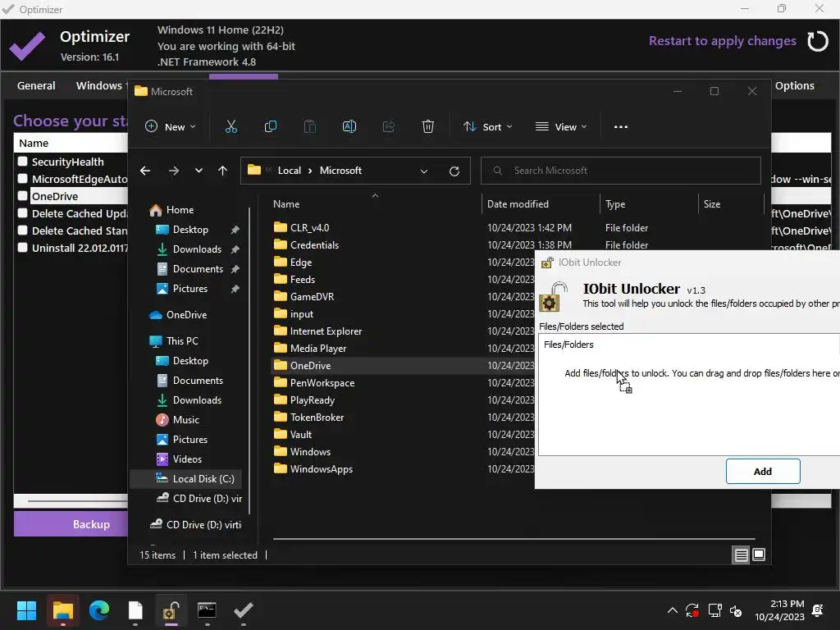Open recent locations chevron dropdown
Image resolution: width=840 pixels, height=630 pixels.
[x=199, y=171]
